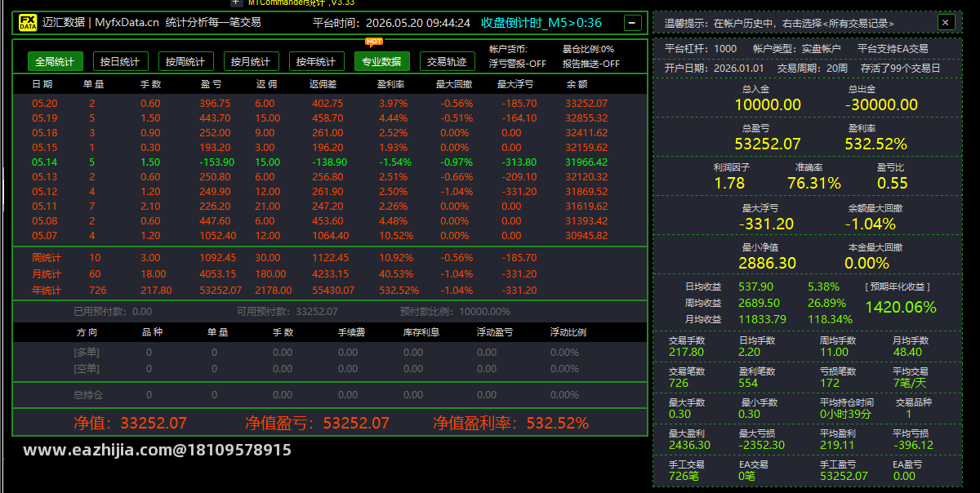Click the 月统计 summary row
The height and width of the screenshot is (493, 980).
[x=330, y=273]
